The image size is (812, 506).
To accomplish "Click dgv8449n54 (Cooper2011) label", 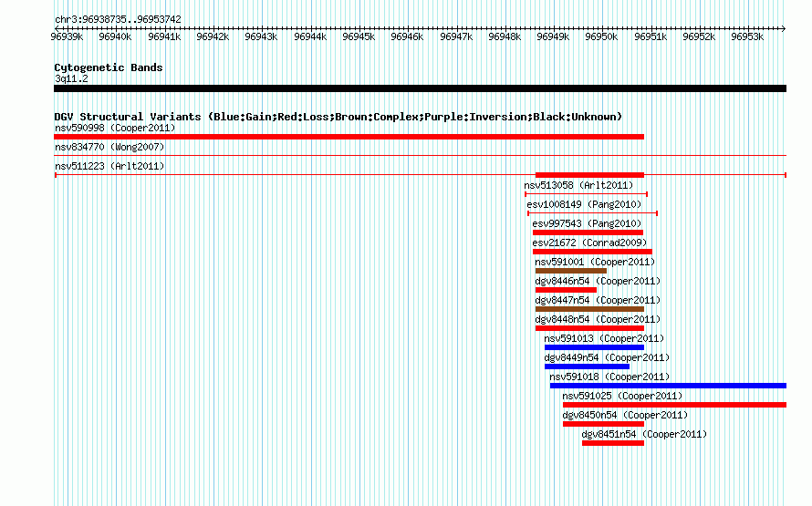I will click(607, 357).
